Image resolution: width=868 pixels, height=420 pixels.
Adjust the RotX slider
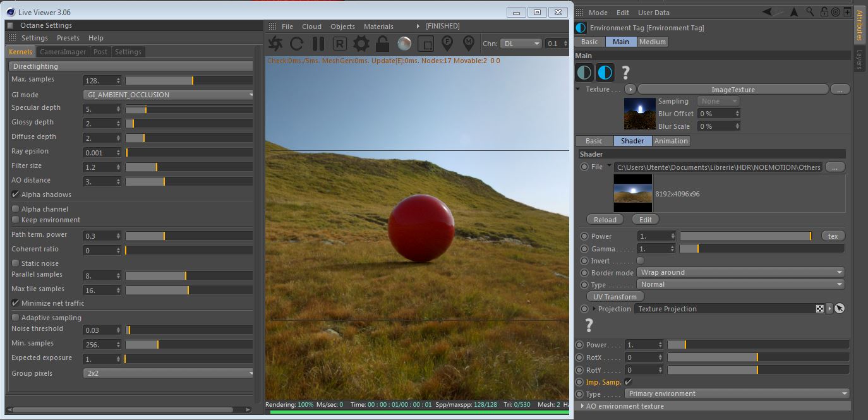tap(758, 357)
